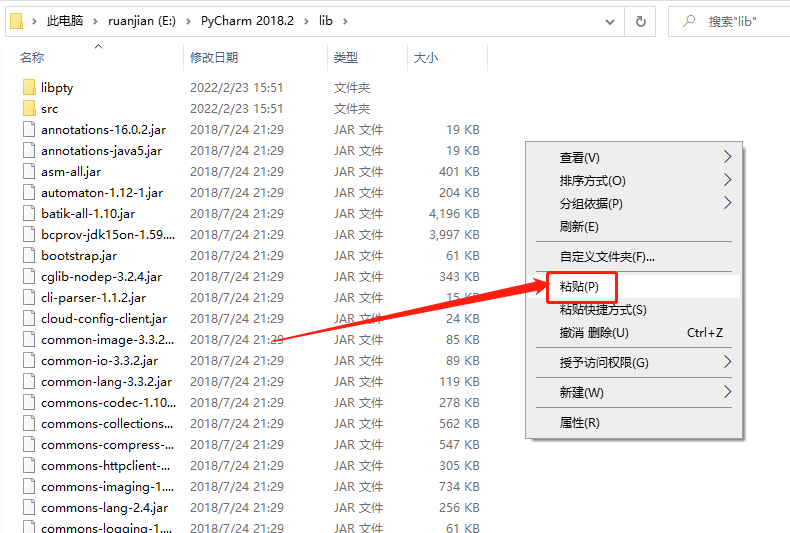
Task: Choose 属性(R) from the context menu
Action: [x=634, y=423]
